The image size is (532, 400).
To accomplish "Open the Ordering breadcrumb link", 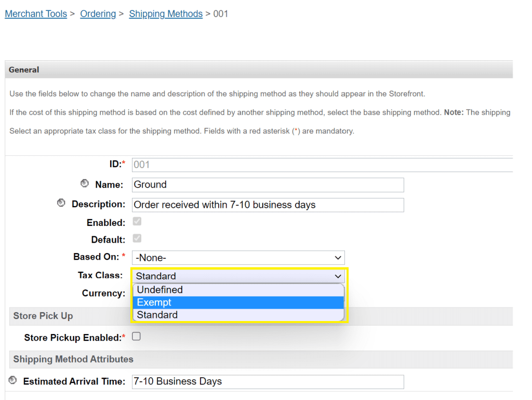I will (98, 14).
